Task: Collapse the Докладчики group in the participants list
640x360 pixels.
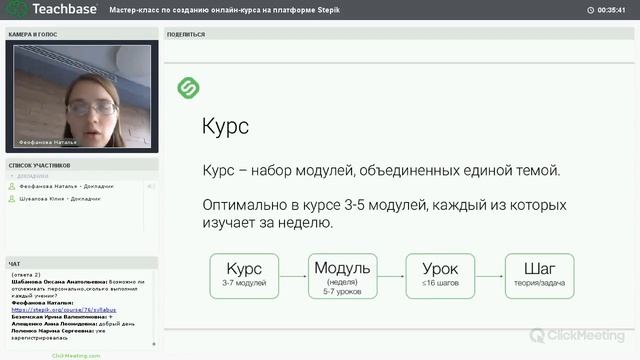Action: pos(12,176)
